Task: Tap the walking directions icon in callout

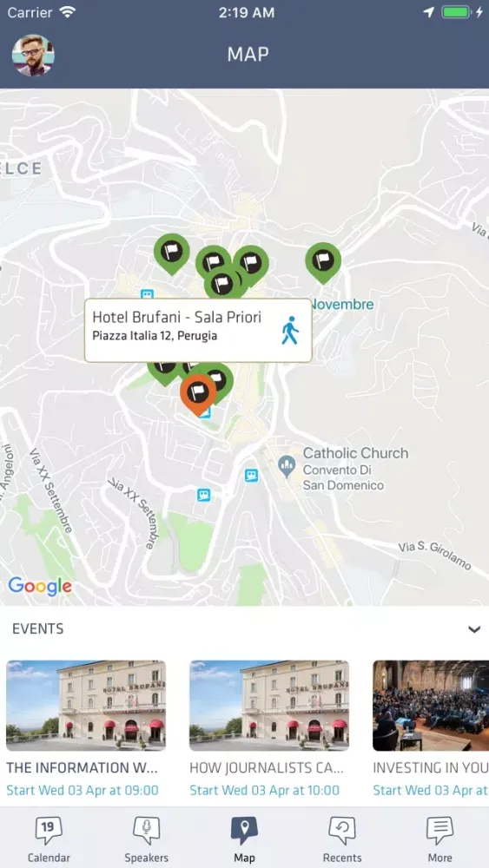Action: click(289, 331)
